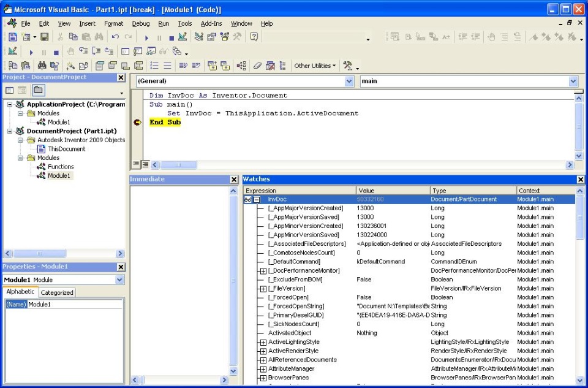Click Run Sub play icon in Standard toolbar

(146, 37)
